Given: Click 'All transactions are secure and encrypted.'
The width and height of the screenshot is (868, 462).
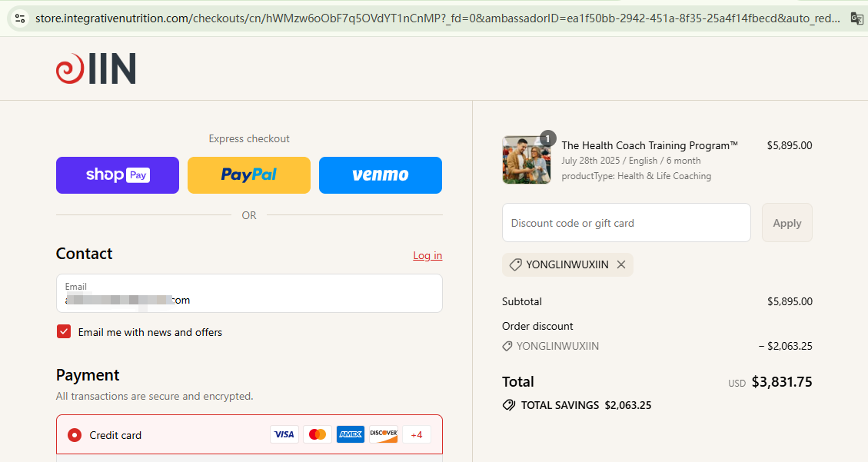Looking at the screenshot, I should [x=155, y=396].
